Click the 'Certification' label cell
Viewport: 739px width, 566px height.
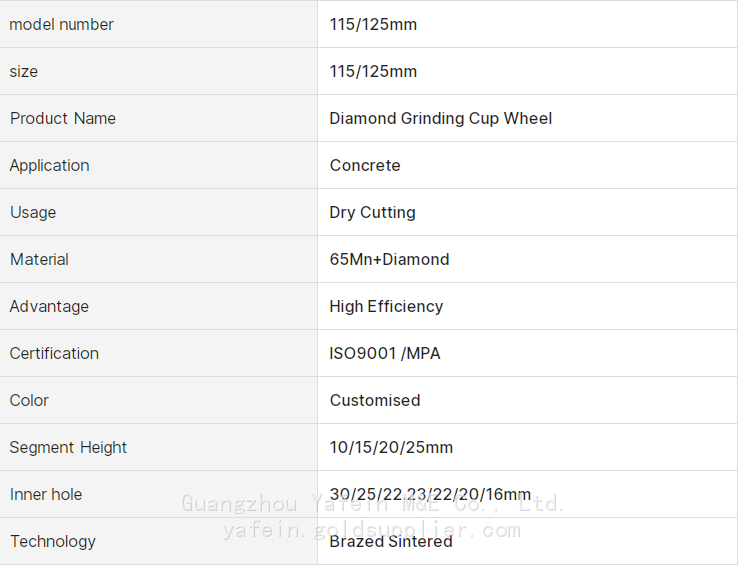pyautogui.click(x=54, y=353)
